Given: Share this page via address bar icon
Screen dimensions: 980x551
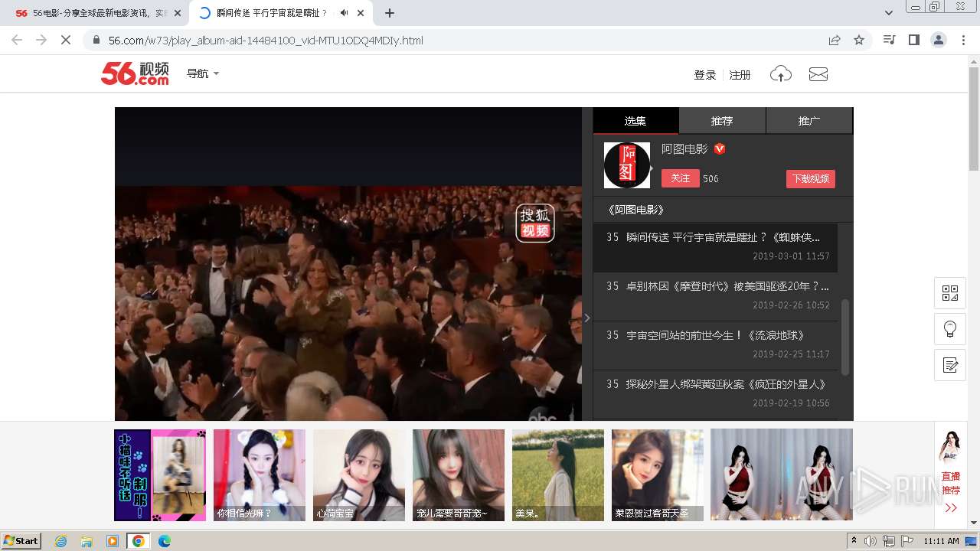Looking at the screenshot, I should [835, 40].
